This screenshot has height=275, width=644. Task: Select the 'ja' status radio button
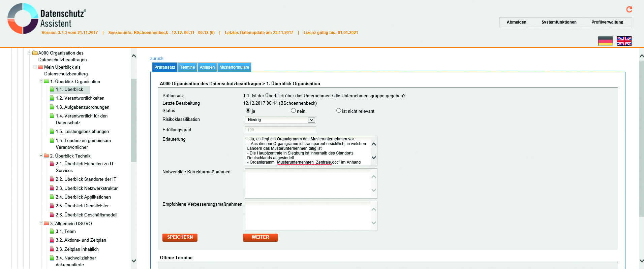click(248, 111)
